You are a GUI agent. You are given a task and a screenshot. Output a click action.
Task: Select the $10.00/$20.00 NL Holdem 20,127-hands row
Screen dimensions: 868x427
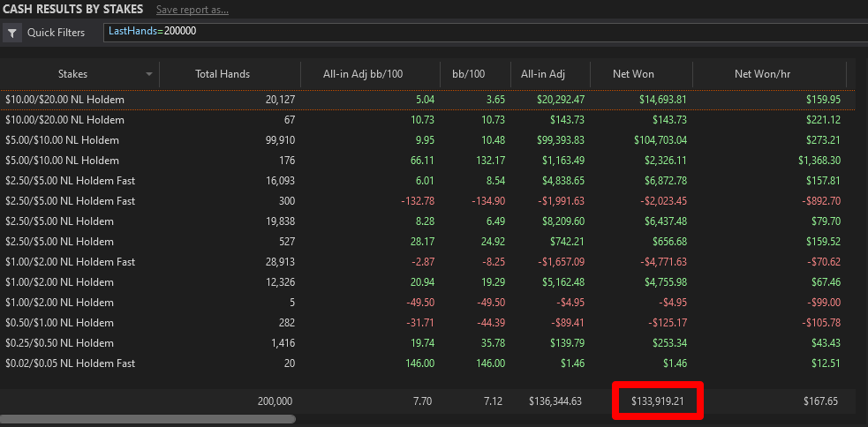point(427,100)
